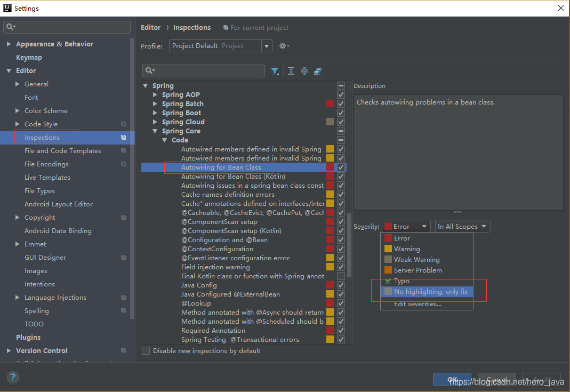
Task: Click the Editor breadcrumb link
Action: 150,28
